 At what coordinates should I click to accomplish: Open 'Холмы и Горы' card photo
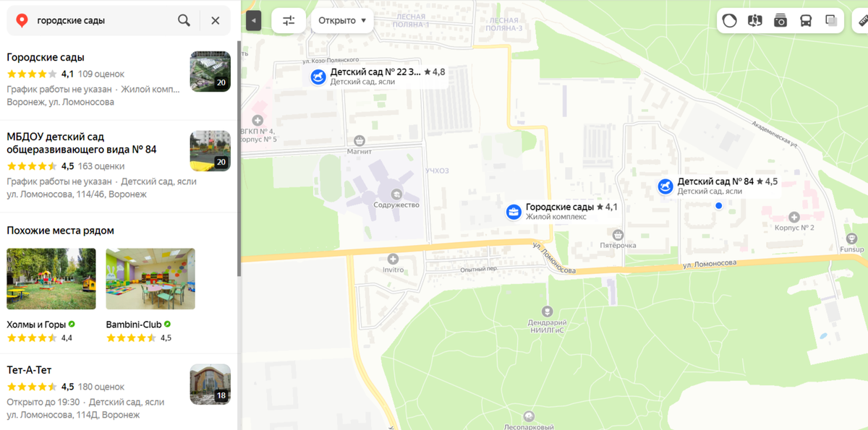click(x=51, y=279)
